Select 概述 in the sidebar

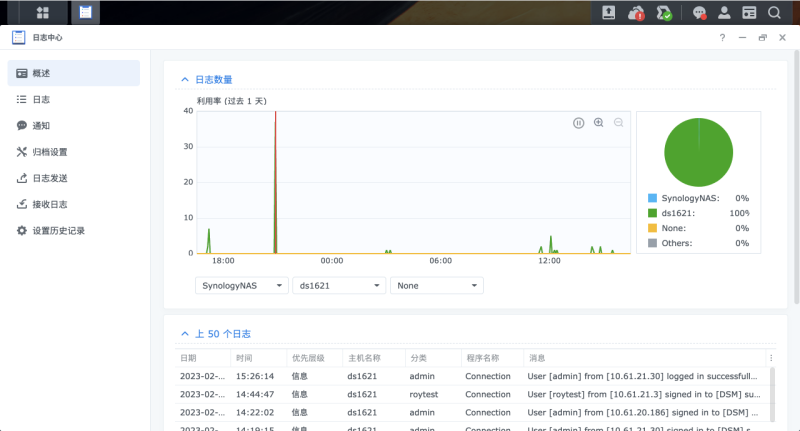point(73,73)
